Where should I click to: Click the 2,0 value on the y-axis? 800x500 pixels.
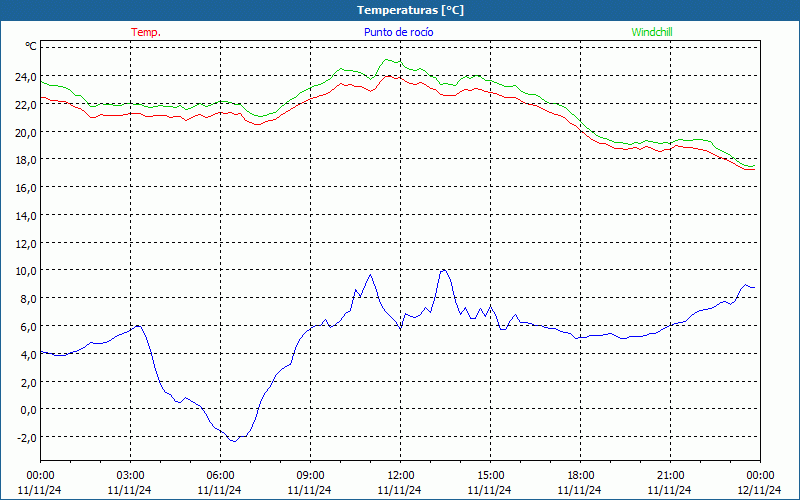click(28, 383)
